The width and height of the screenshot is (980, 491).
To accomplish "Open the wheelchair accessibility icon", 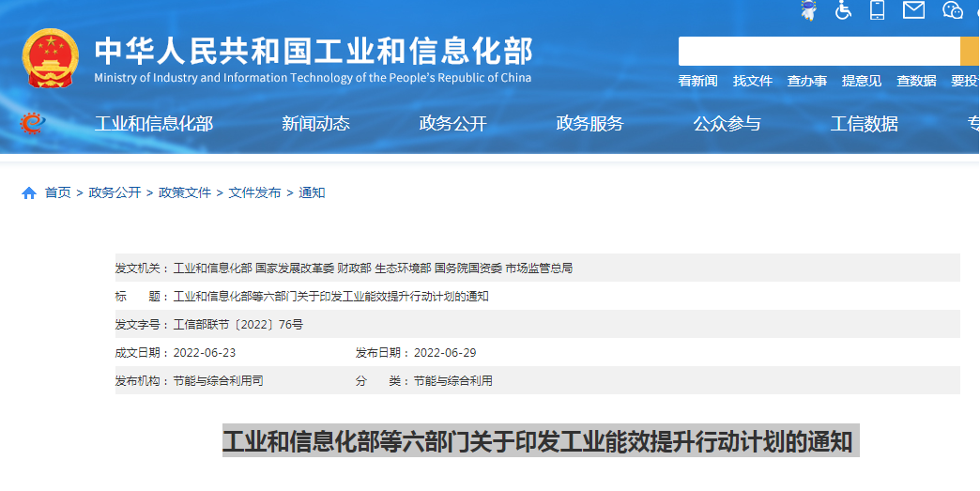I will pos(843,10).
